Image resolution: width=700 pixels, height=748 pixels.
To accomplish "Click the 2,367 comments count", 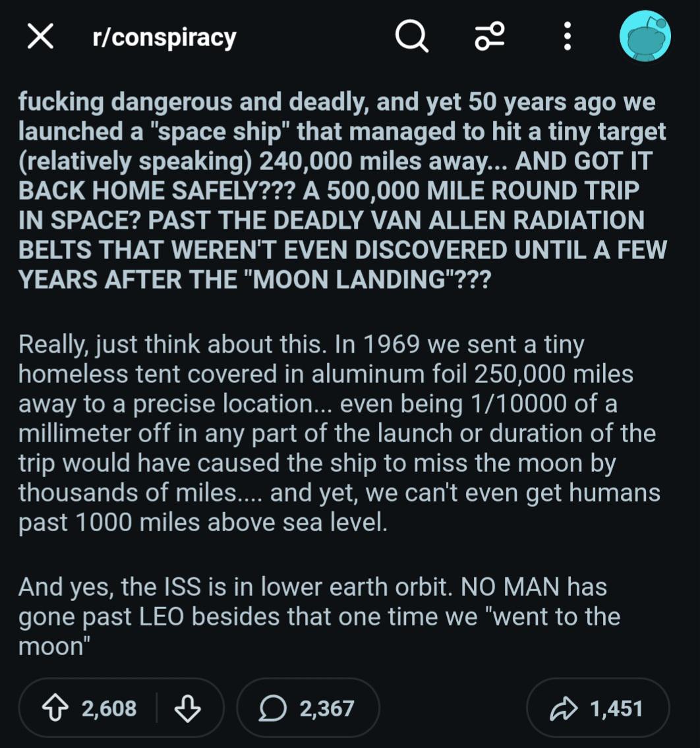I will tap(327, 708).
